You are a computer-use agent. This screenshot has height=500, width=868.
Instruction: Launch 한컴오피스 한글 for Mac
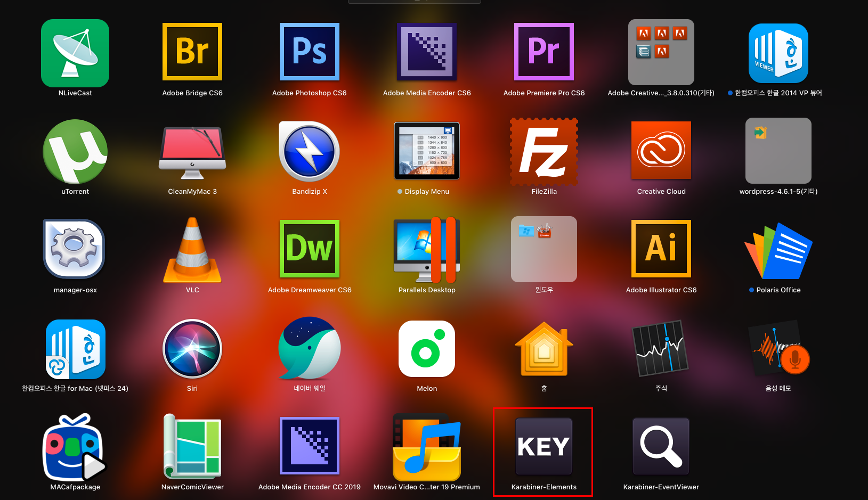(75, 349)
